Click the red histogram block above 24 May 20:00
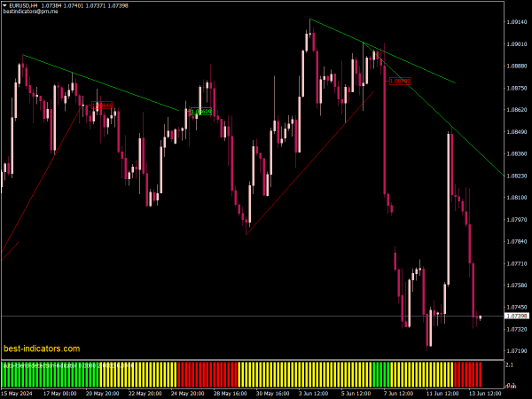532x399 pixels. 207,374
